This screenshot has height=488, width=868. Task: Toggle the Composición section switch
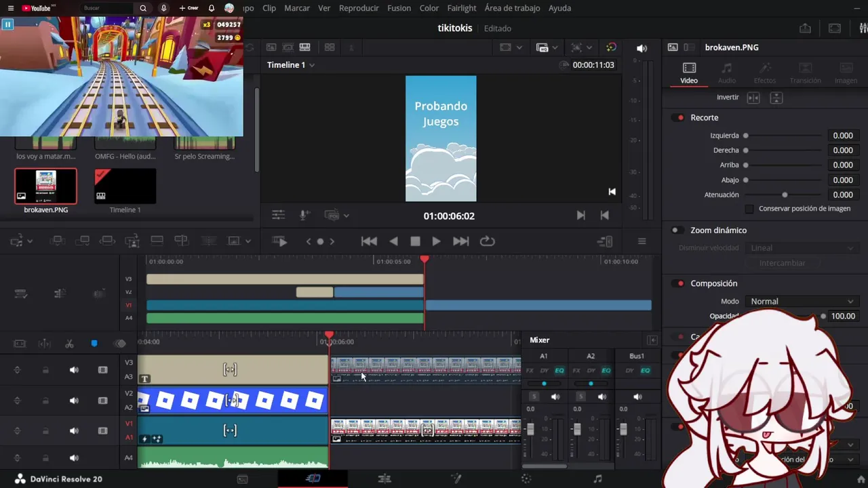tap(677, 283)
